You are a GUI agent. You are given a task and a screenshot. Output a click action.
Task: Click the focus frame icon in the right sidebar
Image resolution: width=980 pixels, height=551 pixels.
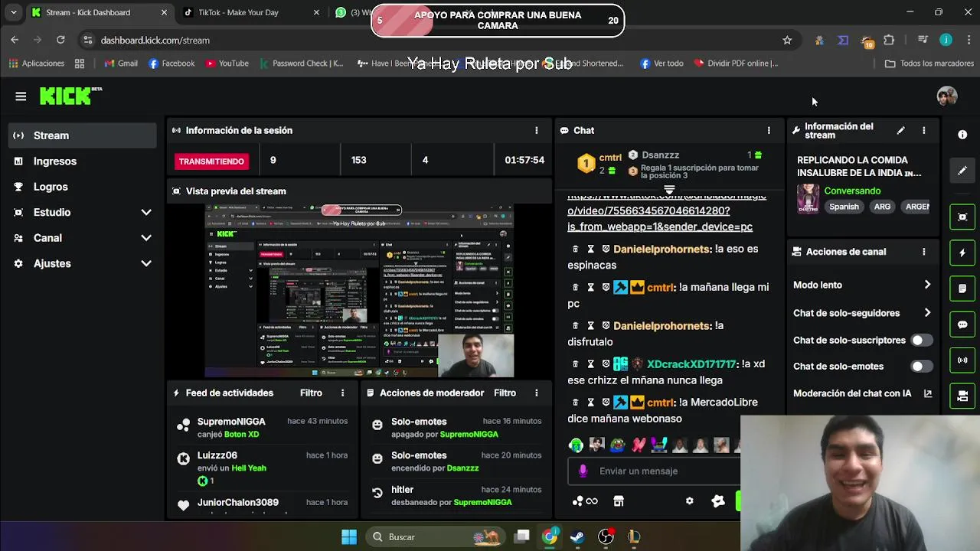point(962,217)
